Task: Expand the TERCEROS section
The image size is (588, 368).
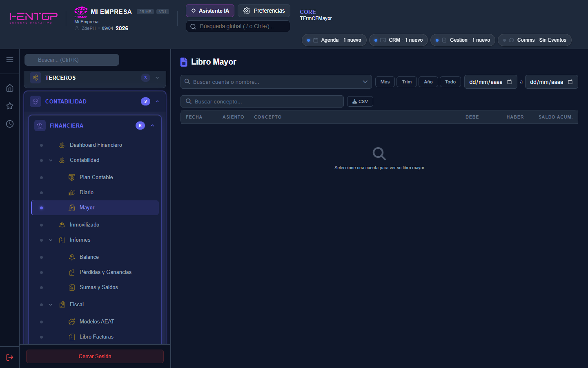Action: coord(157,78)
